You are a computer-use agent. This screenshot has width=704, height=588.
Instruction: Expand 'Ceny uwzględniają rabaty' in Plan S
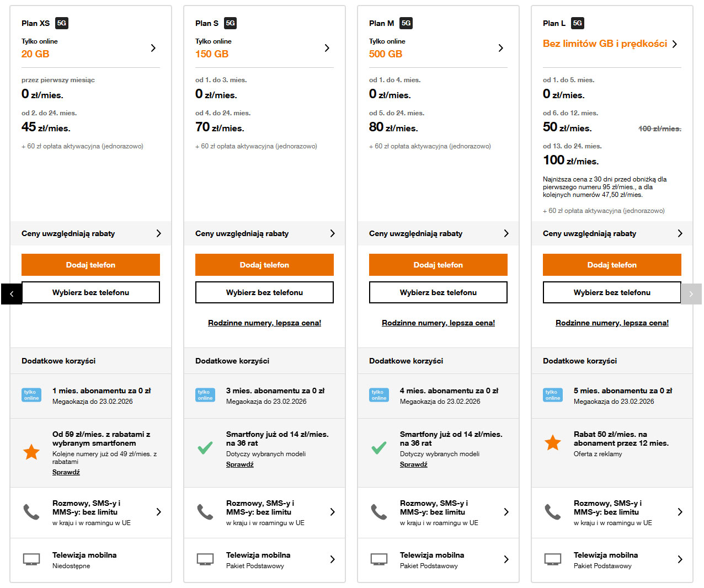point(332,233)
